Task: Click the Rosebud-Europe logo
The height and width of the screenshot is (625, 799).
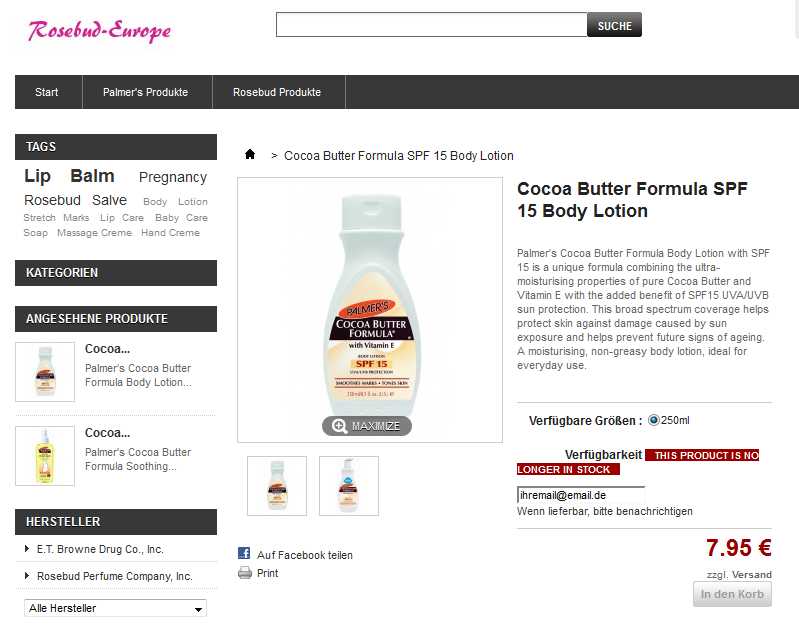Action: tap(99, 31)
